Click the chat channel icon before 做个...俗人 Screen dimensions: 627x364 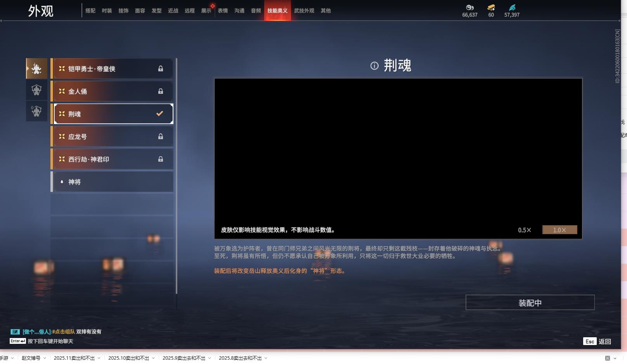tap(15, 331)
